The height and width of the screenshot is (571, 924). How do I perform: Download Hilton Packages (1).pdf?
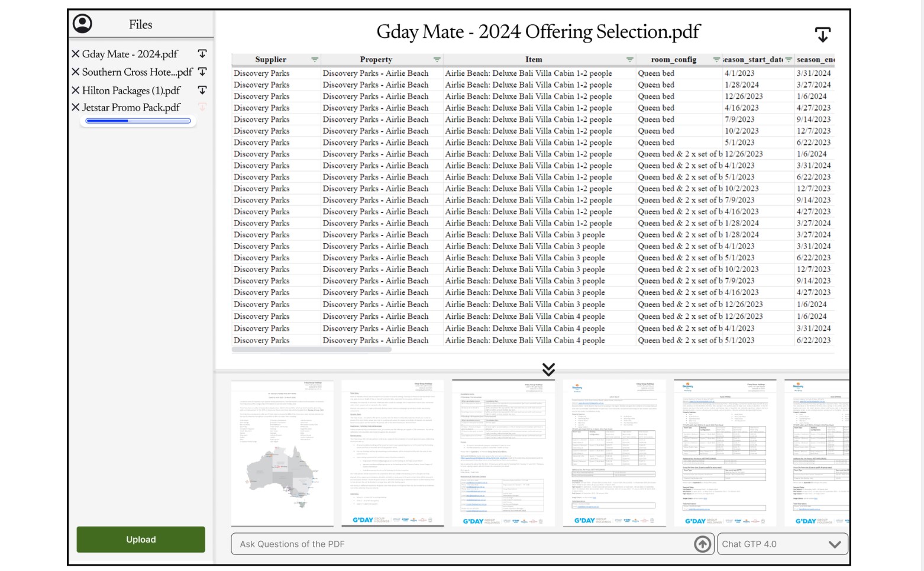point(202,91)
